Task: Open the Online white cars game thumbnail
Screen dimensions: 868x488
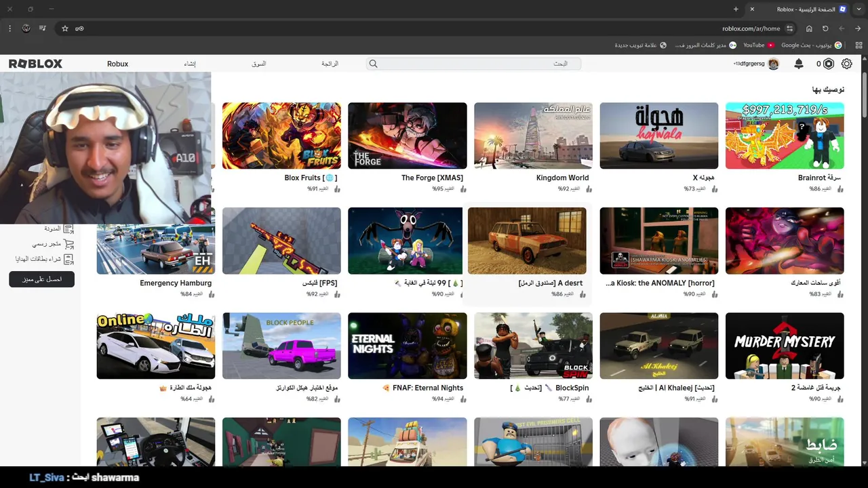Action: [156, 346]
